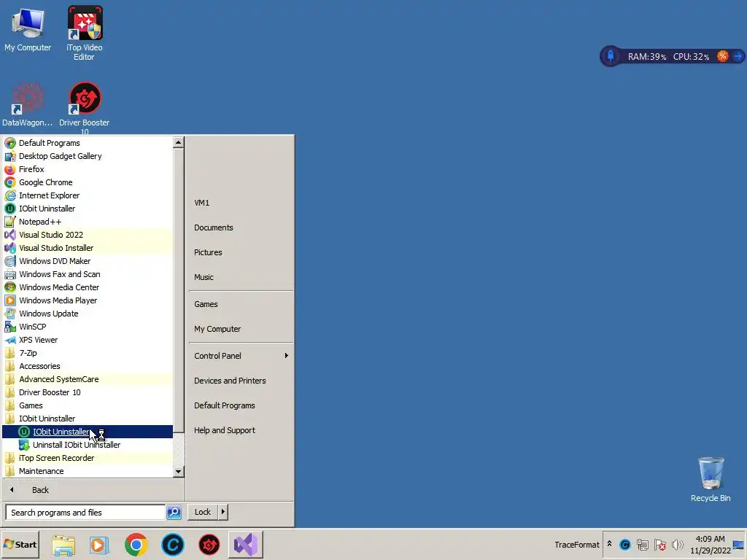Open Pictures from Start menu

point(241,252)
